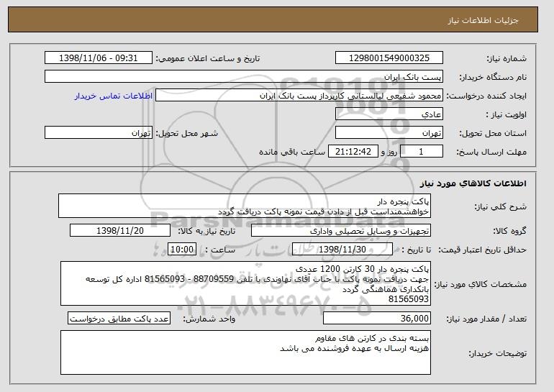
Task: Click the counting unit field عدد پاکت مطابق درخواست
Action: 119,318
